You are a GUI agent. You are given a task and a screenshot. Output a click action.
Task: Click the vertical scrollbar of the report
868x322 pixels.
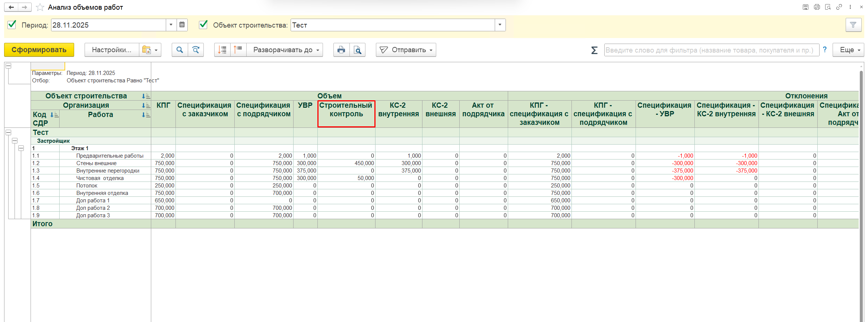[x=861, y=186]
